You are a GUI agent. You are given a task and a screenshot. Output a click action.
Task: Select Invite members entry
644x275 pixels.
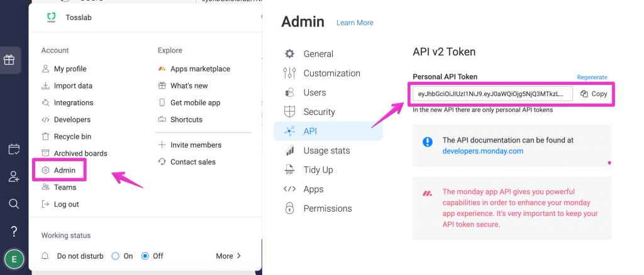(196, 144)
